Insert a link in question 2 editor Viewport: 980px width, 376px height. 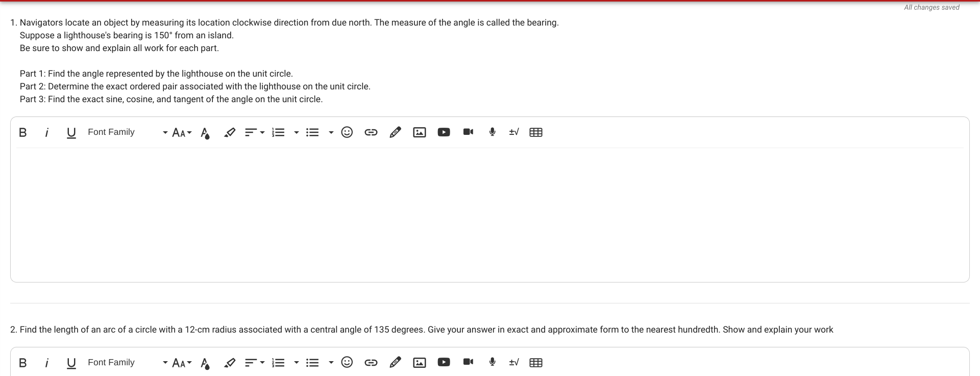coord(371,363)
